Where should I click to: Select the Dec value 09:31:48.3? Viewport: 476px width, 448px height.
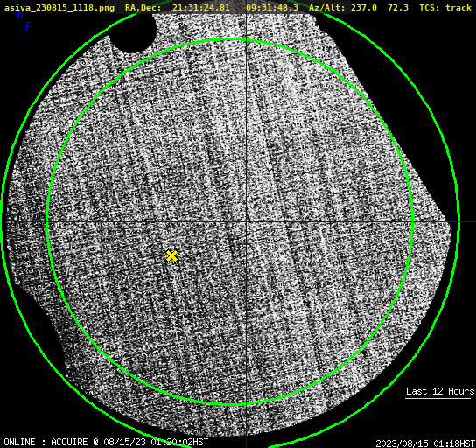[x=272, y=7]
